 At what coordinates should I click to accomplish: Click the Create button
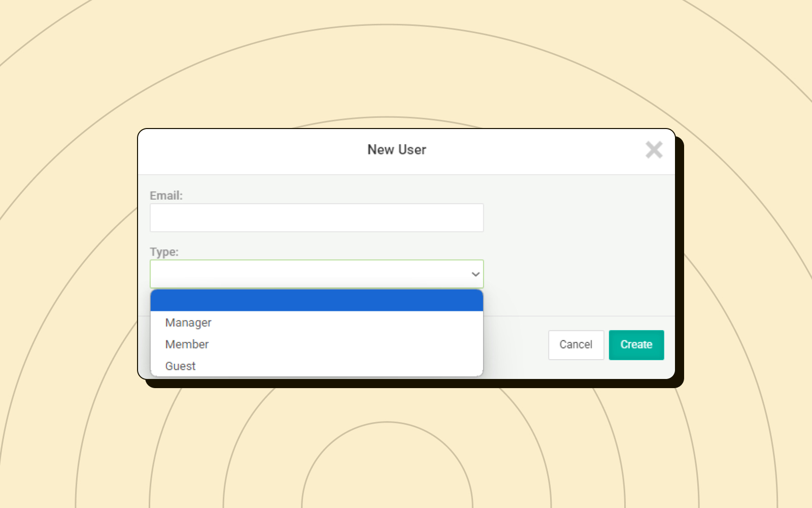636,345
